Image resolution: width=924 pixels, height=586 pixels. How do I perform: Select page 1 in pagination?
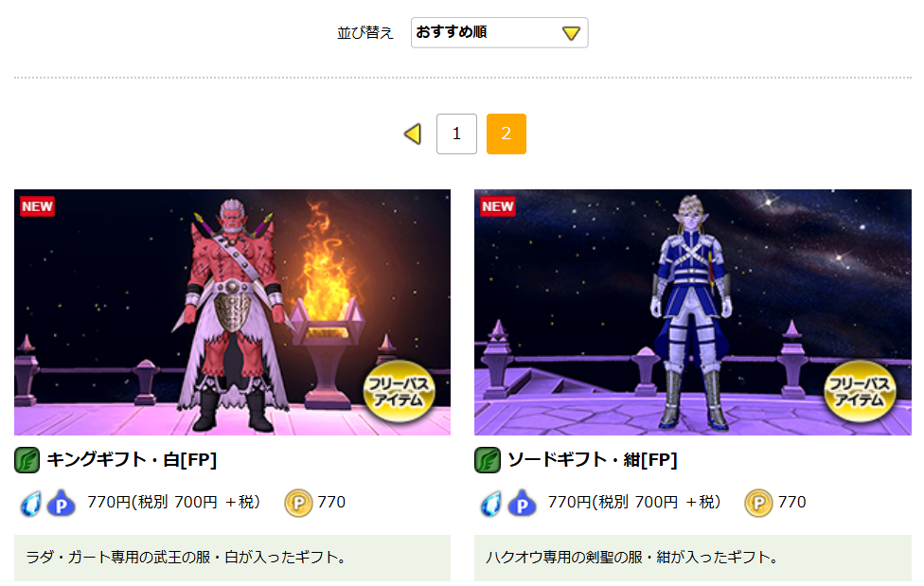tap(456, 133)
